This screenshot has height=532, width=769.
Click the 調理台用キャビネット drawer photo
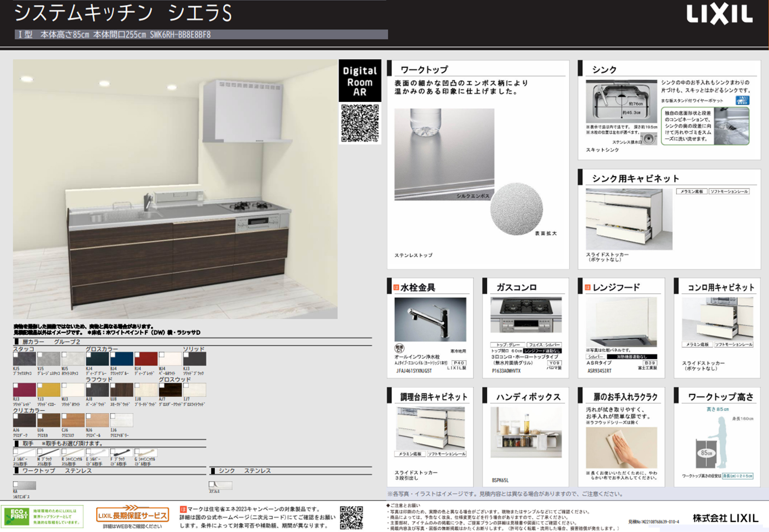point(430,428)
